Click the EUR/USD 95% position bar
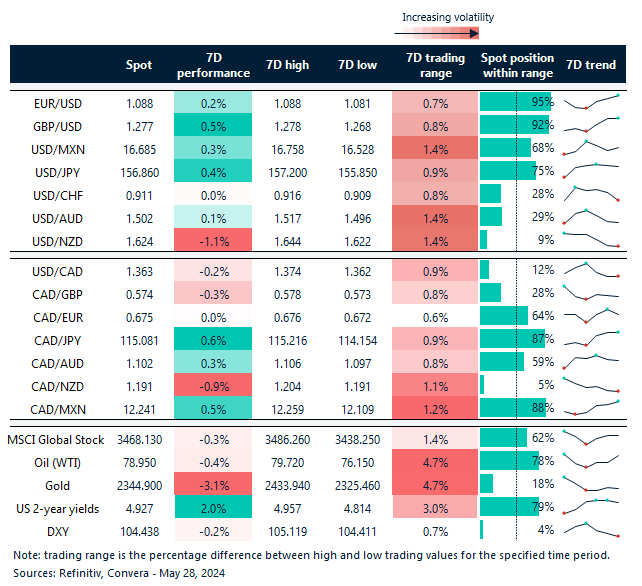Image resolution: width=642 pixels, height=586 pixels. point(516,102)
